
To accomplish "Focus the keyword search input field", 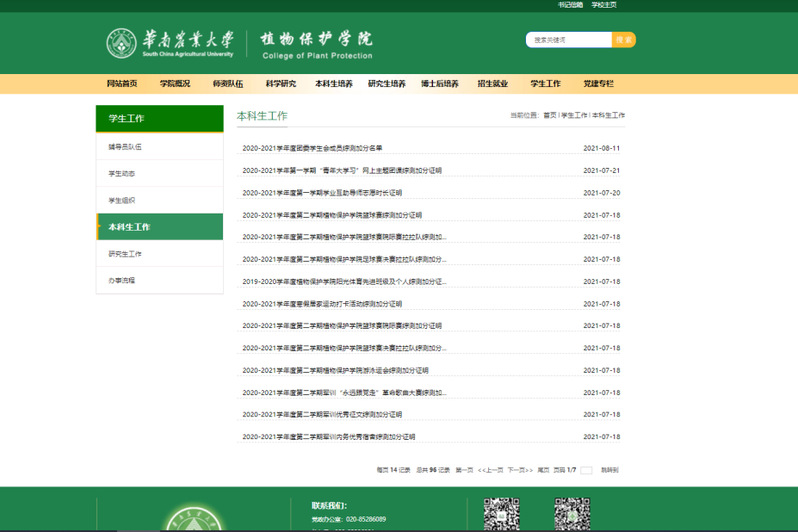I will 567,40.
